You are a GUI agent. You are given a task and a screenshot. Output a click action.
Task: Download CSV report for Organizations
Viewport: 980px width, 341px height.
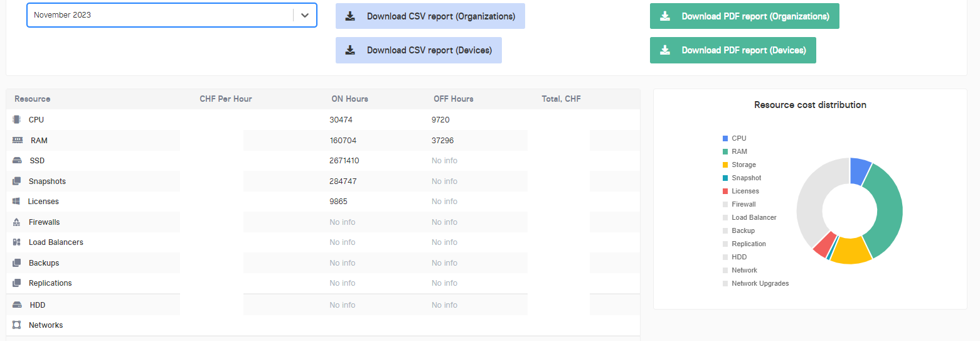pos(430,16)
